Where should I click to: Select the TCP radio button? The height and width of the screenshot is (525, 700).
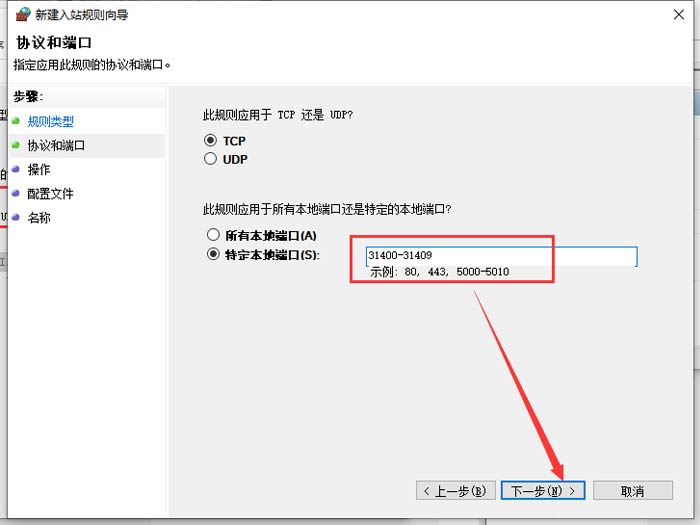click(x=210, y=141)
